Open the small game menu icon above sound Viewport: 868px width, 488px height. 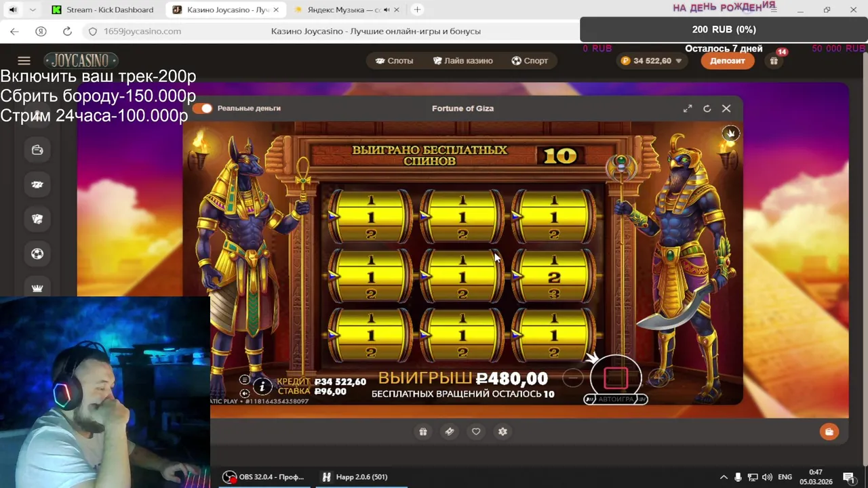[245, 380]
